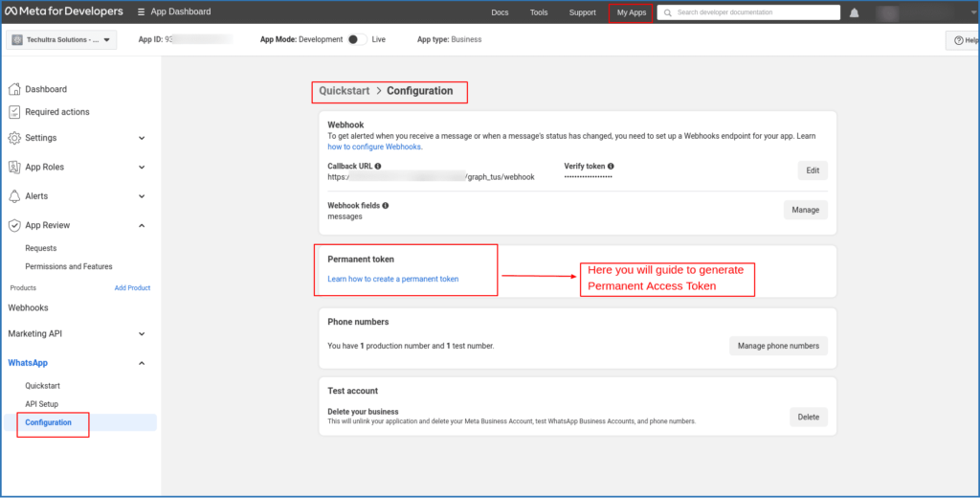980x498 pixels.
Task: Open Requests under App Review
Action: point(40,248)
